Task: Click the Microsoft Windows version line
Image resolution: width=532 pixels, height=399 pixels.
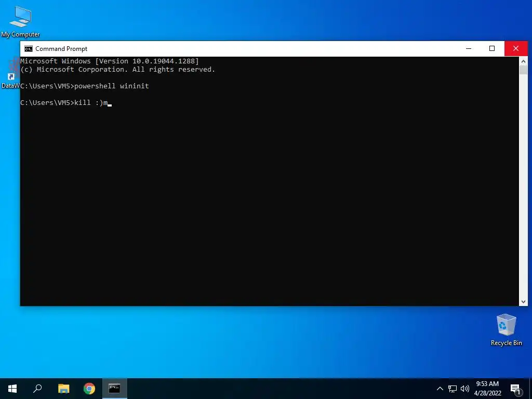Action: click(x=110, y=61)
